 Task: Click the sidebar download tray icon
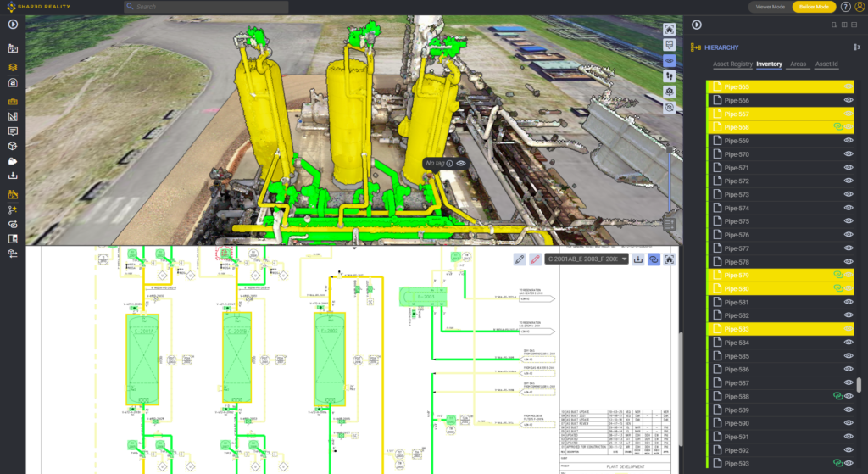pos(13,176)
